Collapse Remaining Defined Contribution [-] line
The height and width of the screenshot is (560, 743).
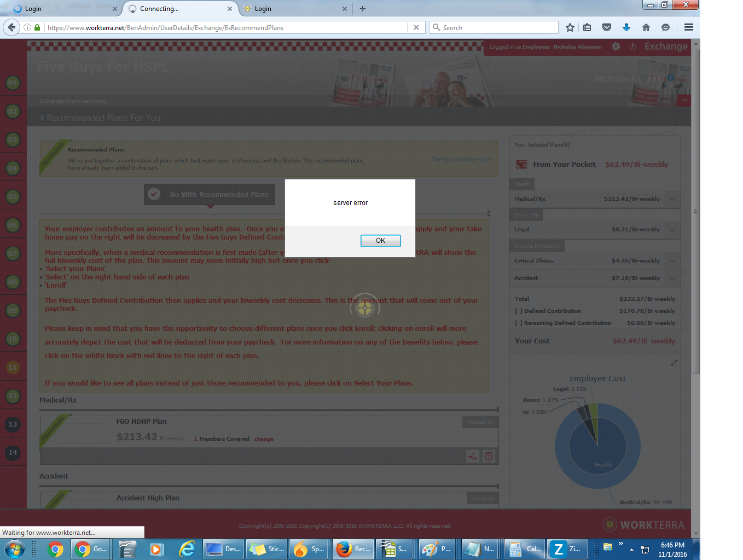point(518,323)
